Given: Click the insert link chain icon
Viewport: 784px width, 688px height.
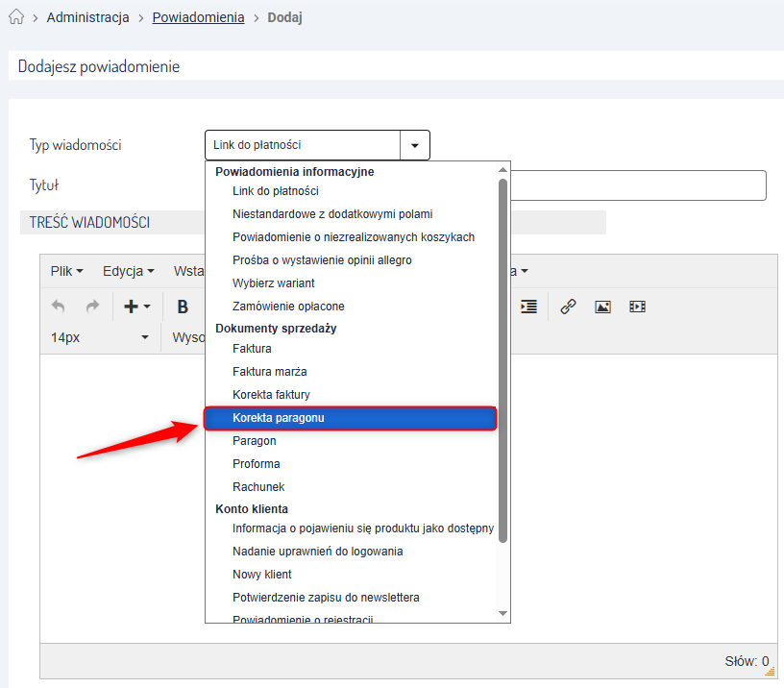Looking at the screenshot, I should tap(568, 307).
